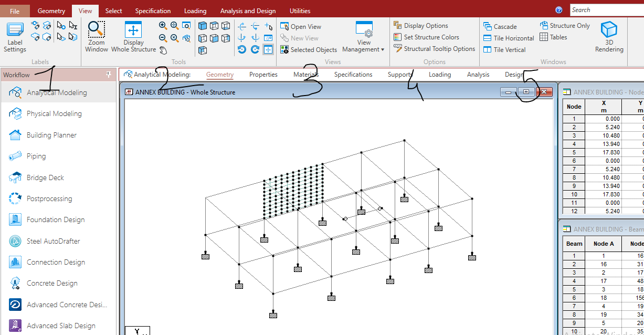Viewport: 644px width, 335px height.
Task: Select the Zoom Window tool
Action: coord(96,35)
